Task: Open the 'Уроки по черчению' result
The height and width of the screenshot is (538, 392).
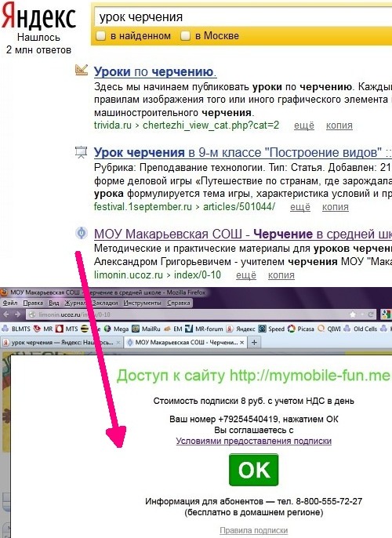Action: (155, 71)
